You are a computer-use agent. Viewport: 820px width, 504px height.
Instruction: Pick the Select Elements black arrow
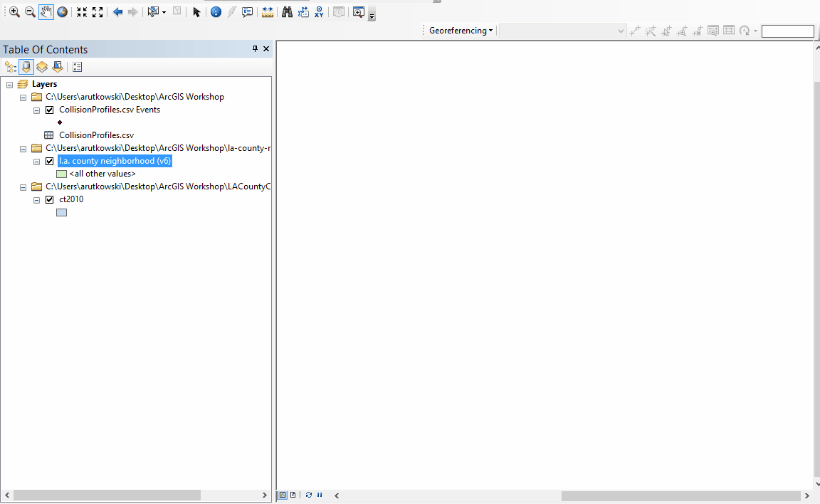(196, 12)
